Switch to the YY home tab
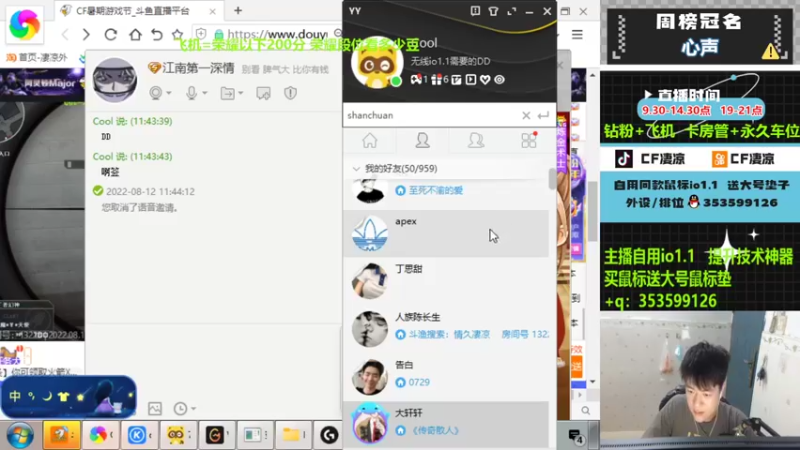The width and height of the screenshot is (800, 450). 370,140
